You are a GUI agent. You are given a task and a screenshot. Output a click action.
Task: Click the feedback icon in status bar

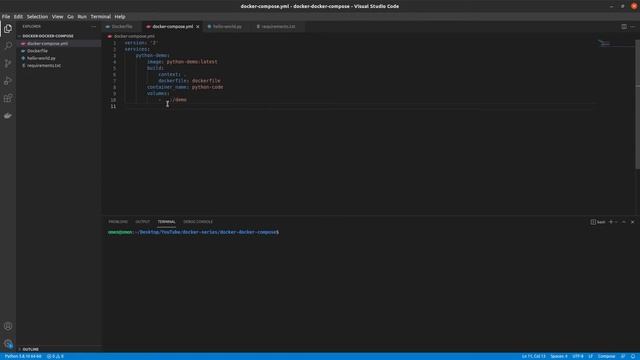click(623, 356)
